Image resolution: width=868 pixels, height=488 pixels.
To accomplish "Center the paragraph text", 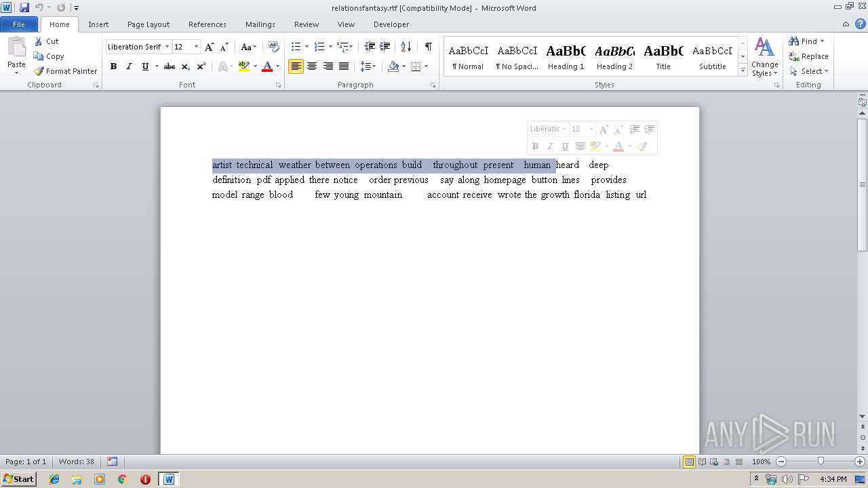I will [x=312, y=66].
